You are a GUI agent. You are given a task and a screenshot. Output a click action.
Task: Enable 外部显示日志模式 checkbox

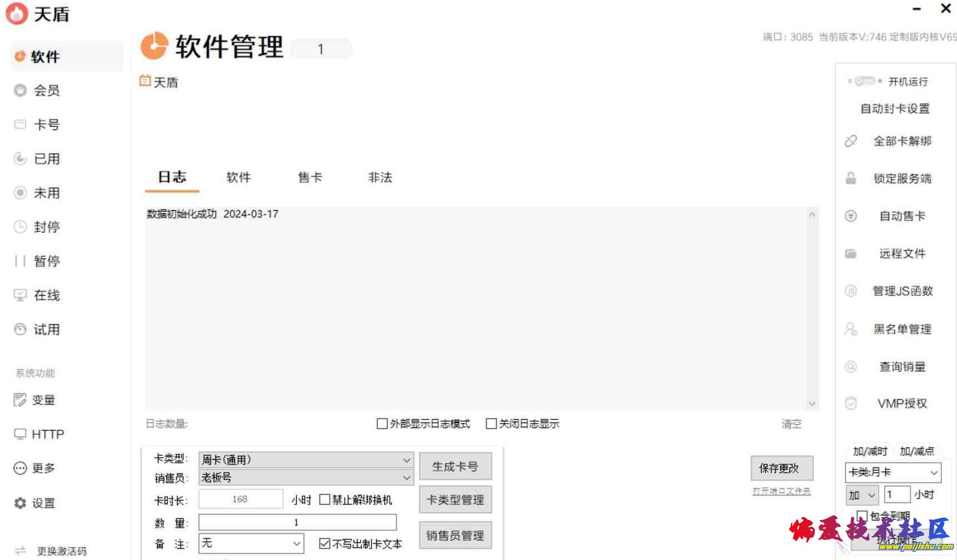(x=382, y=423)
